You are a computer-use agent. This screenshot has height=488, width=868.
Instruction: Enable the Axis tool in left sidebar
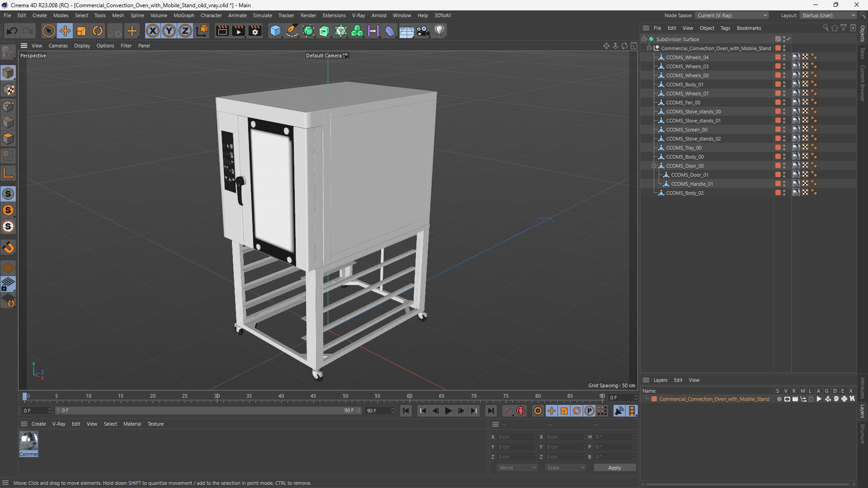8,173
